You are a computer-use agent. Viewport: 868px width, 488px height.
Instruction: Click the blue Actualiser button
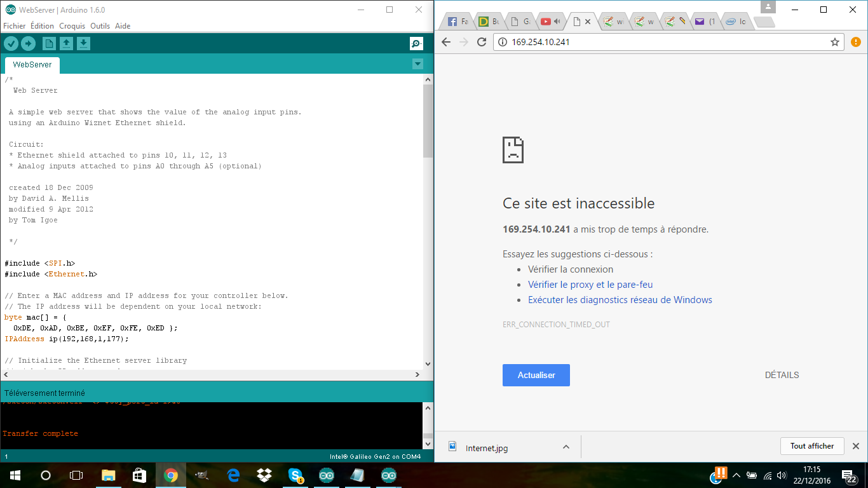[x=536, y=375]
